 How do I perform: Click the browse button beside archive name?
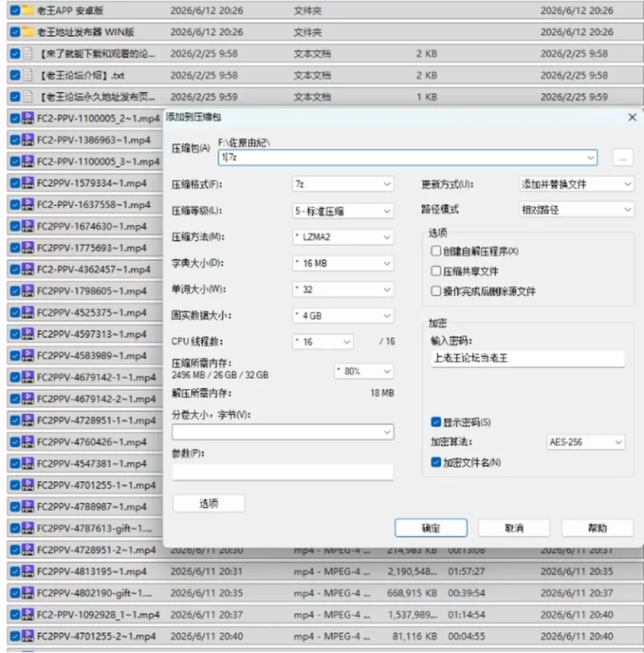tap(623, 158)
